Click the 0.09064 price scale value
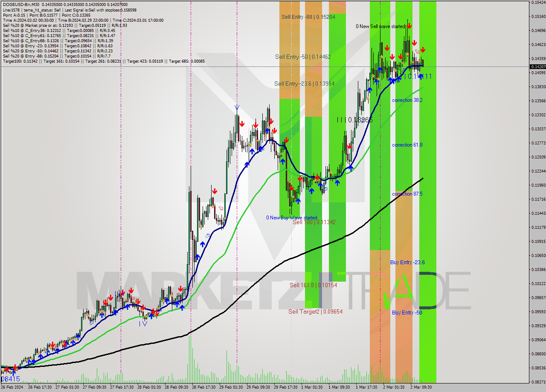 click(x=538, y=340)
